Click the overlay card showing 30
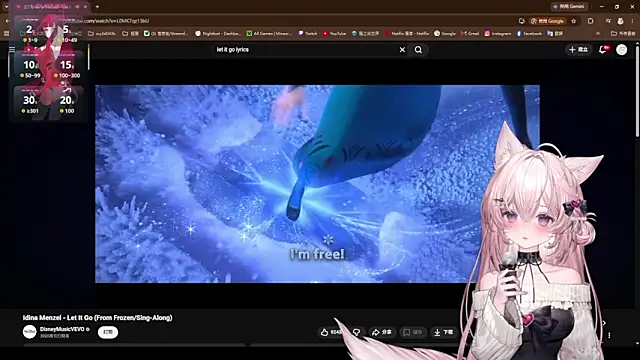 [x=31, y=103]
